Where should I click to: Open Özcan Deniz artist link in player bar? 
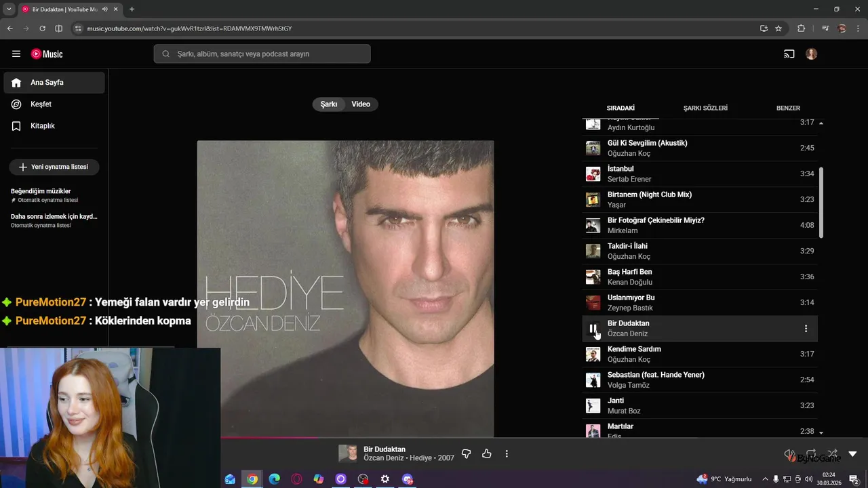tap(384, 458)
